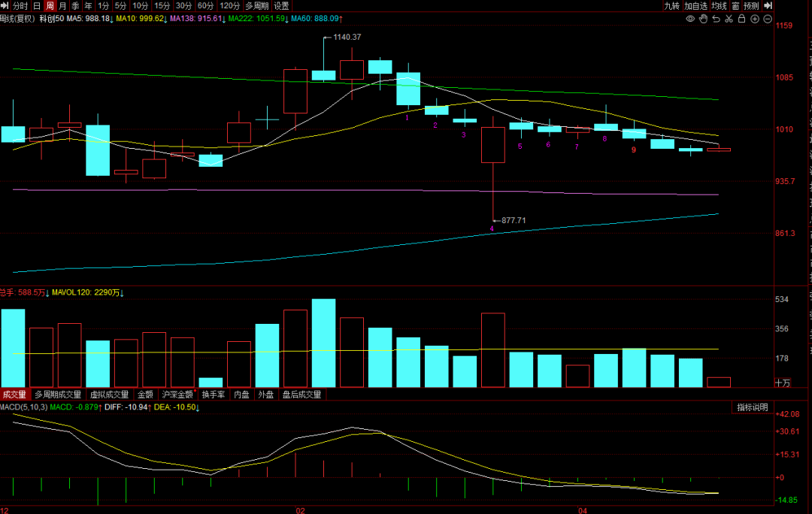Image resolution: width=812 pixels, height=514 pixels.
Task: Click the 窗 window button
Action: pyautogui.click(x=735, y=6)
